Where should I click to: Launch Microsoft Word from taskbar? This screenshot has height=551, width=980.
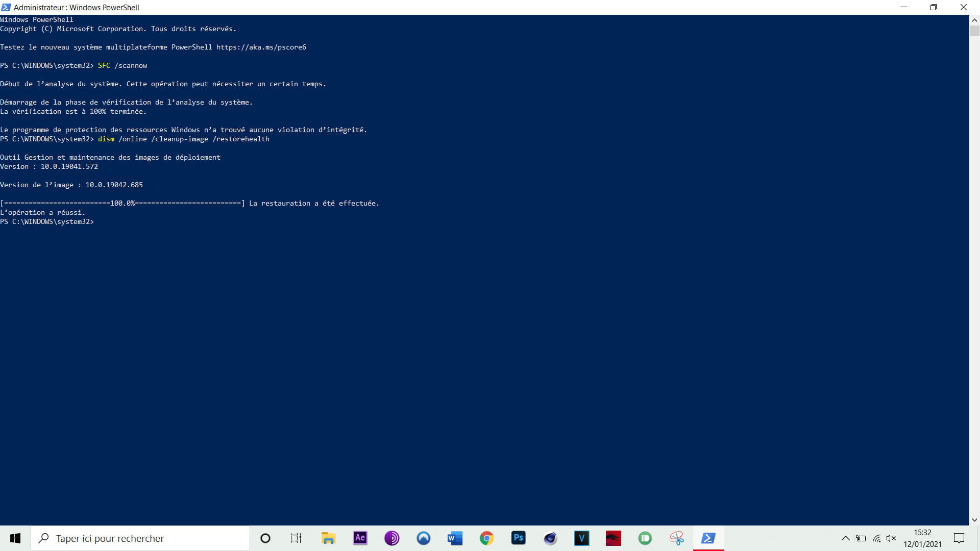coord(455,538)
